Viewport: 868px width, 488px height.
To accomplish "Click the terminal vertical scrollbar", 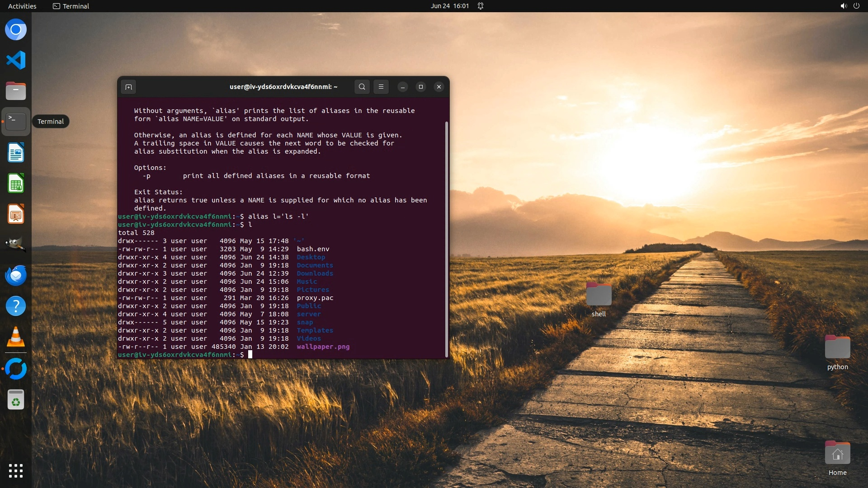I will coord(447,239).
